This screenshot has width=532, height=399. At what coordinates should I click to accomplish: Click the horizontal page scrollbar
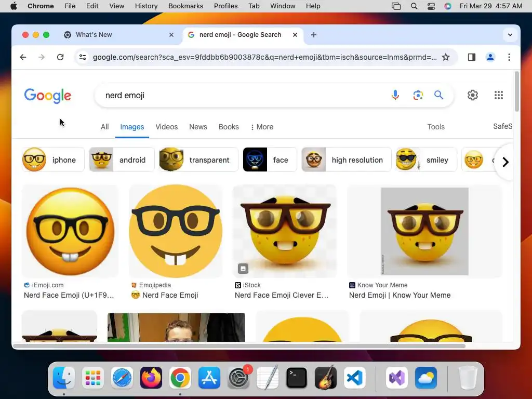point(239,346)
